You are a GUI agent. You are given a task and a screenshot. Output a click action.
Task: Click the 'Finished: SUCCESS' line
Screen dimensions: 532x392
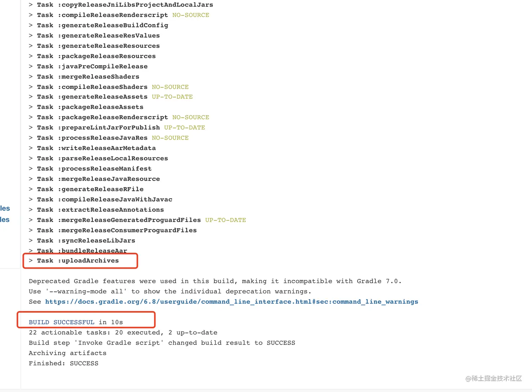[x=64, y=363]
